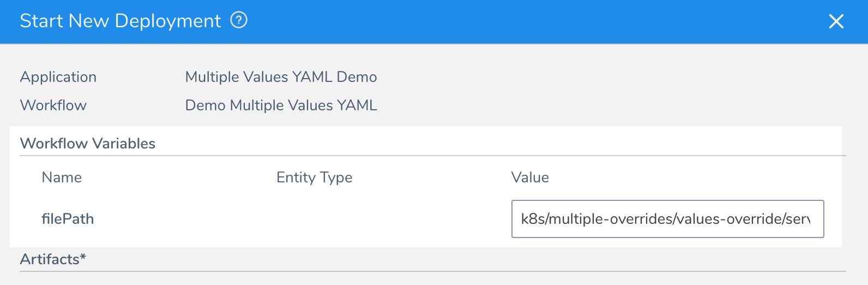Click the Name column header
This screenshot has width=868, height=285.
pyautogui.click(x=62, y=177)
